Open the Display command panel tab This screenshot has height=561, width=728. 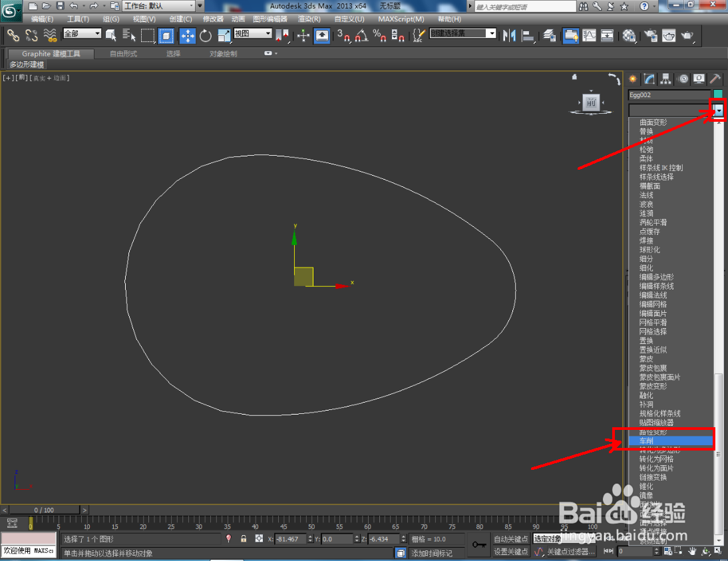(699, 79)
